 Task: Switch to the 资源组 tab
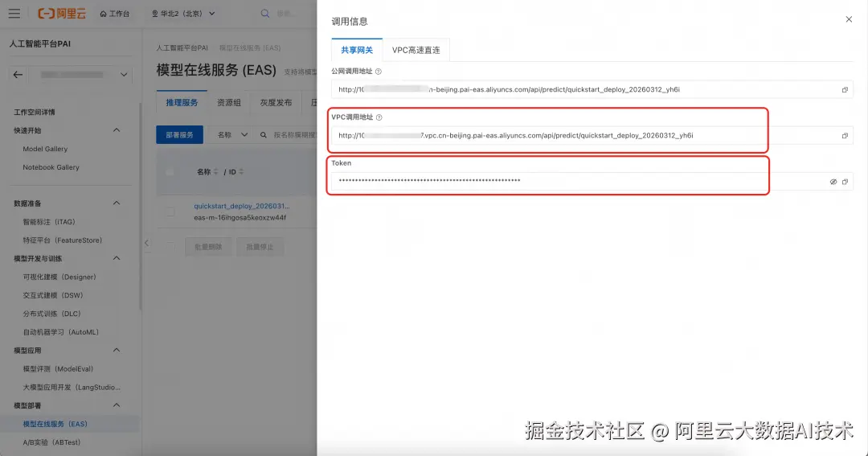click(x=228, y=102)
